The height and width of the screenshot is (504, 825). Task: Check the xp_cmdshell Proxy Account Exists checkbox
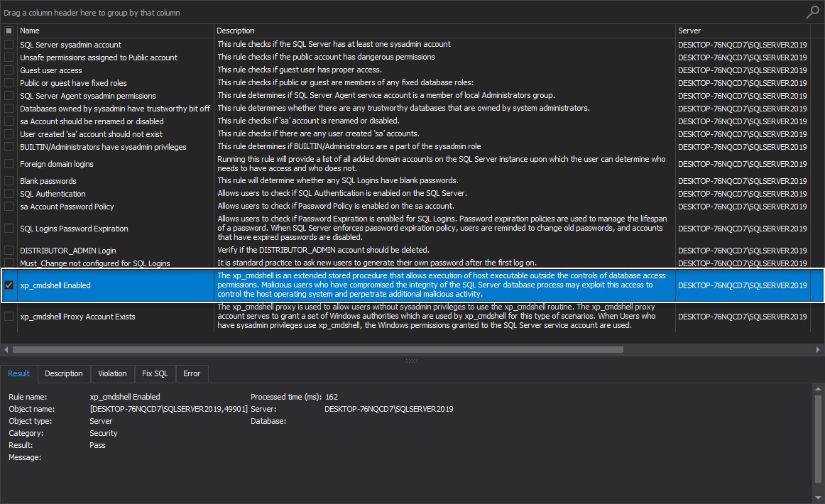pos(9,317)
